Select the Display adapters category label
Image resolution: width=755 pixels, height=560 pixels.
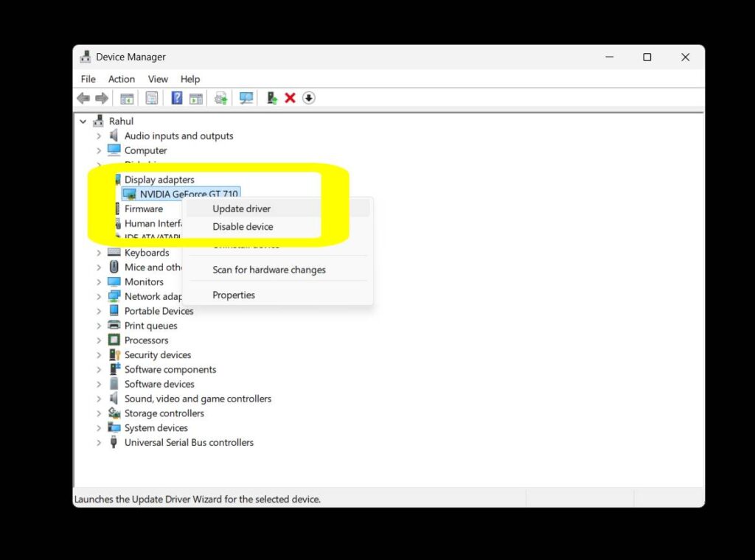159,180
